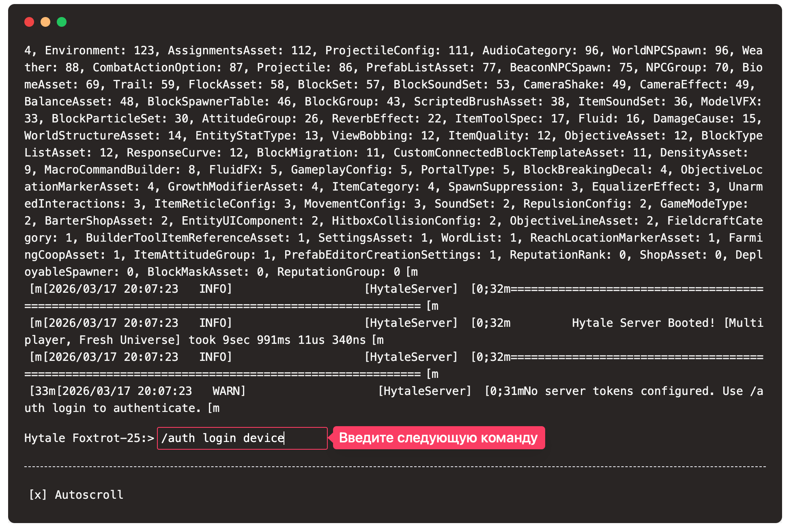Viewport: 791px width, 532px height.
Task: Click the 'took 9sec 991ms' boot time text
Action: pyautogui.click(x=239, y=340)
